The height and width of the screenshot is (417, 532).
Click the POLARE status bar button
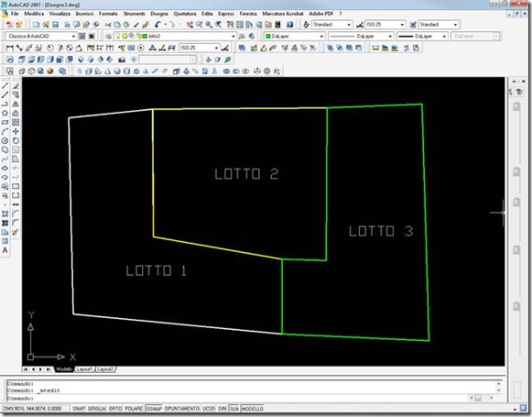(x=134, y=409)
